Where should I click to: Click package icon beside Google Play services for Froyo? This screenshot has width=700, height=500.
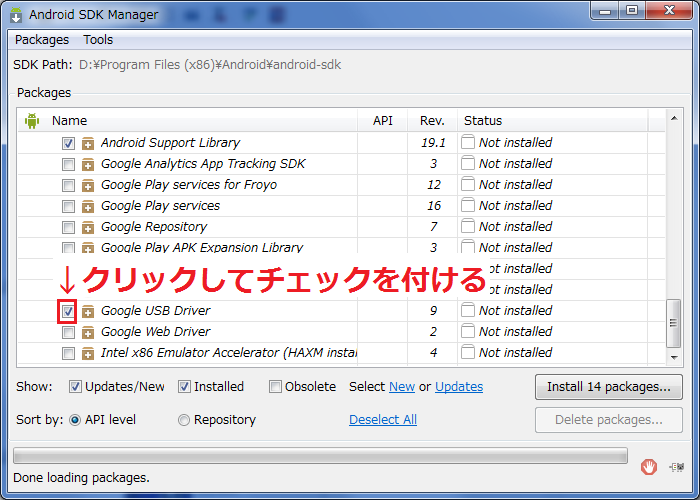88,186
